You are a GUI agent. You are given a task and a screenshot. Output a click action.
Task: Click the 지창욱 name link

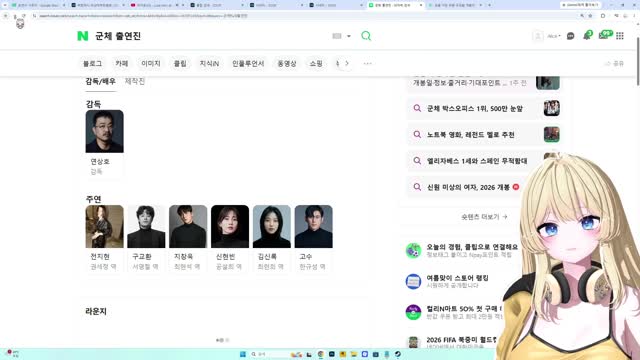[183, 257]
